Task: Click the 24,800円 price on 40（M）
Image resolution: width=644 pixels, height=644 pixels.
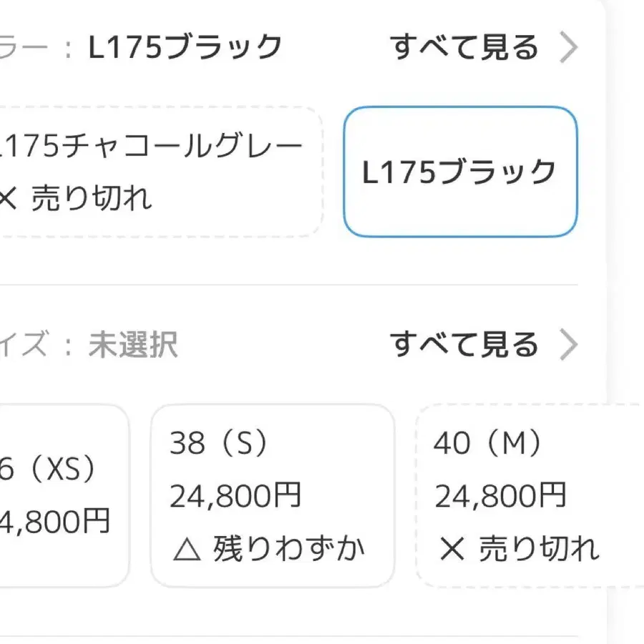Action: click(500, 496)
